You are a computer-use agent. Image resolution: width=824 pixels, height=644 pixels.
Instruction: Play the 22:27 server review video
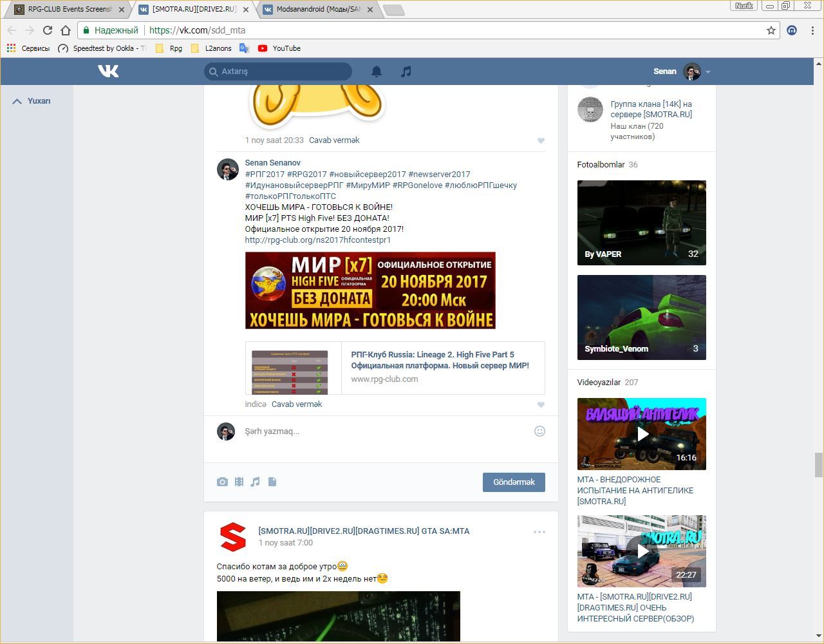642,551
